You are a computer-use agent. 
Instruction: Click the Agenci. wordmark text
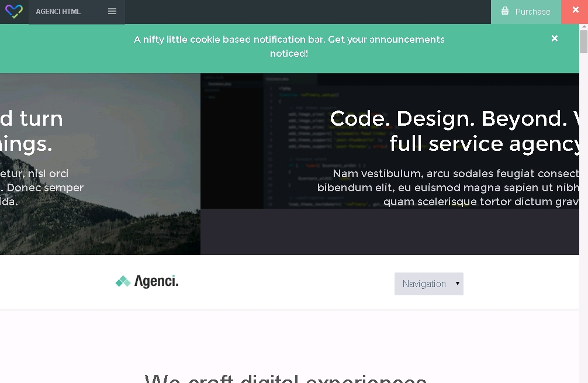(156, 281)
